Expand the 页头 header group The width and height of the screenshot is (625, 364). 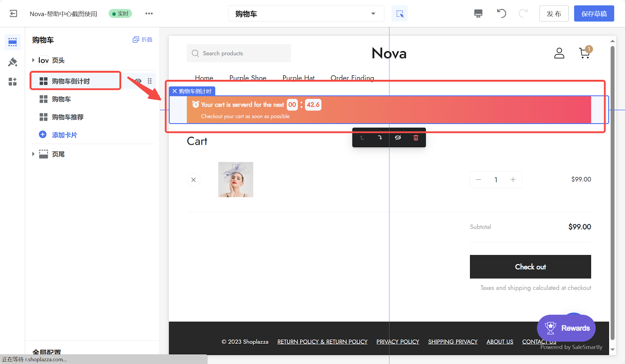click(x=33, y=60)
